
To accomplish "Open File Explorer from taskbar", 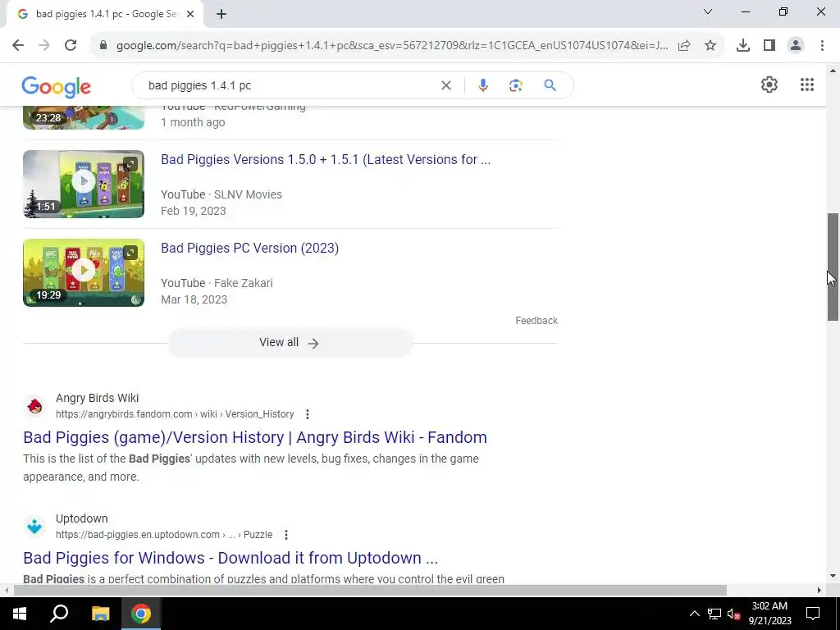I will pyautogui.click(x=100, y=614).
